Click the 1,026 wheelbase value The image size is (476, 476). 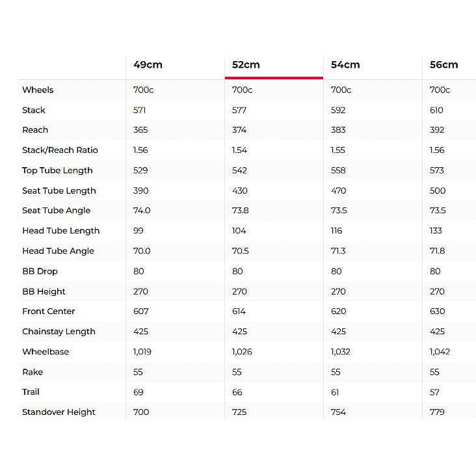242,352
